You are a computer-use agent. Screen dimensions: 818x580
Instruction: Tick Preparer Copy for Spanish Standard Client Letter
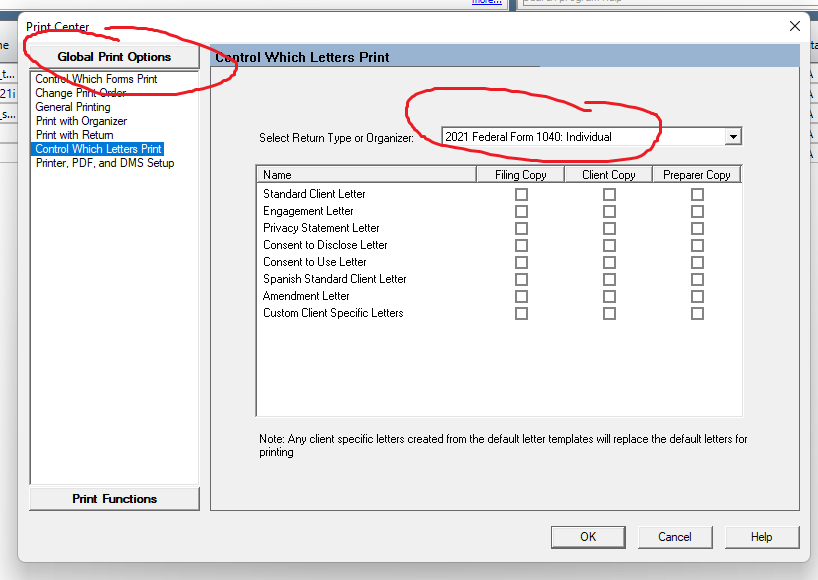click(x=697, y=279)
